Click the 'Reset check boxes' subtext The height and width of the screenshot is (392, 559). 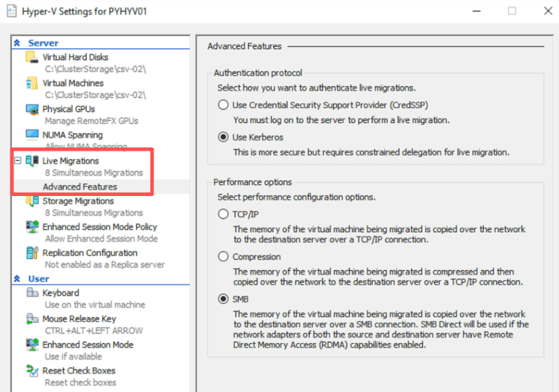(x=80, y=382)
